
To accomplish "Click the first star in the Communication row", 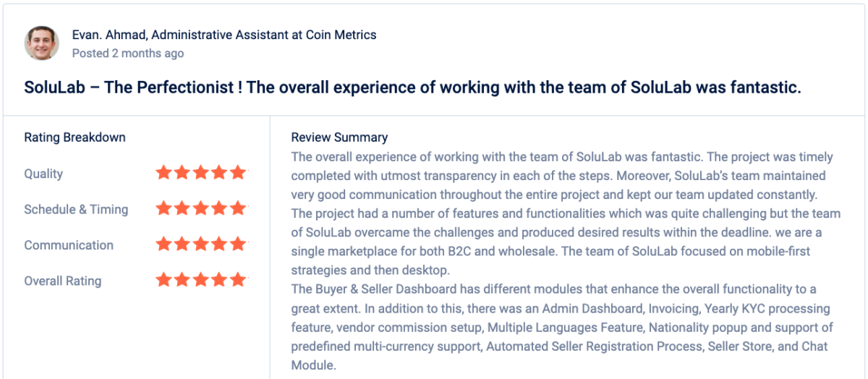I will (163, 244).
